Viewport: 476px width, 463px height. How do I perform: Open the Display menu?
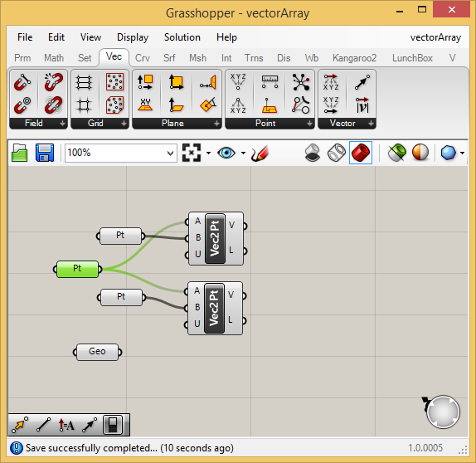pyautogui.click(x=133, y=37)
